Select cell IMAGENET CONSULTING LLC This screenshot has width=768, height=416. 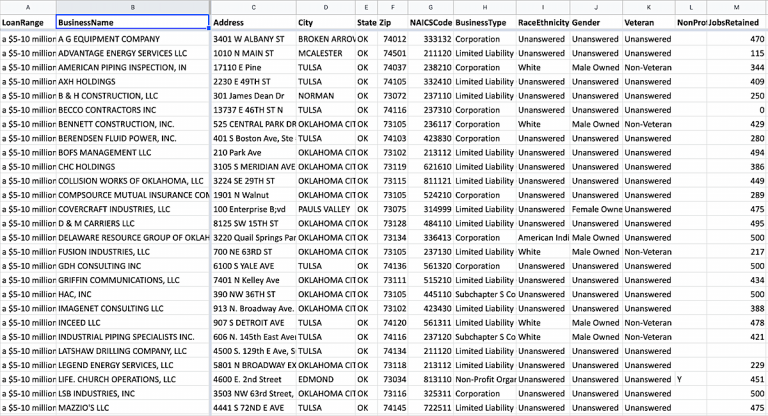(x=133, y=309)
